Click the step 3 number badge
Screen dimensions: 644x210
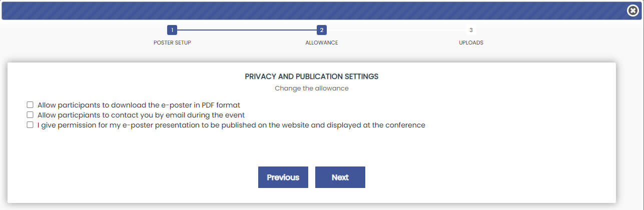click(x=471, y=30)
